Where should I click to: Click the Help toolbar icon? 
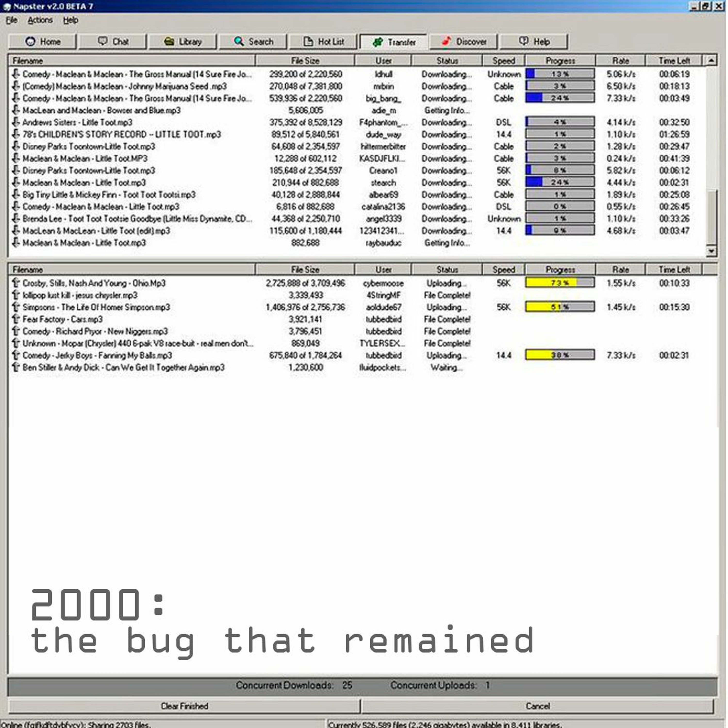[523, 41]
